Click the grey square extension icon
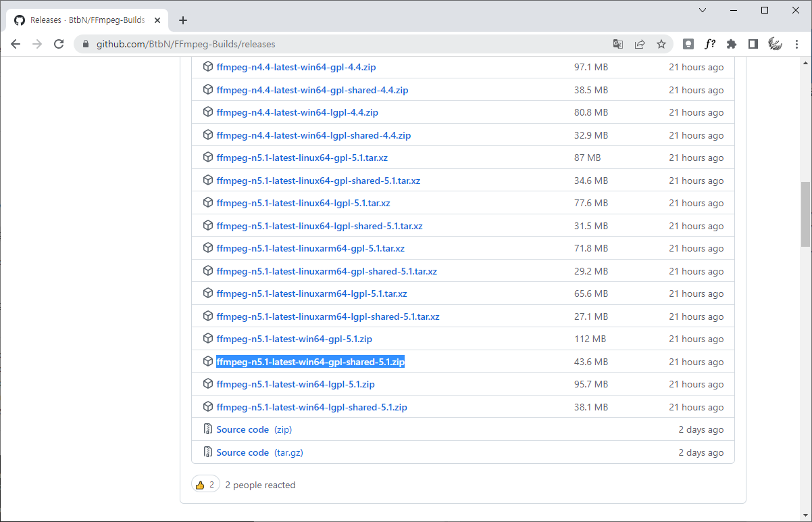This screenshot has height=522, width=812. point(688,44)
